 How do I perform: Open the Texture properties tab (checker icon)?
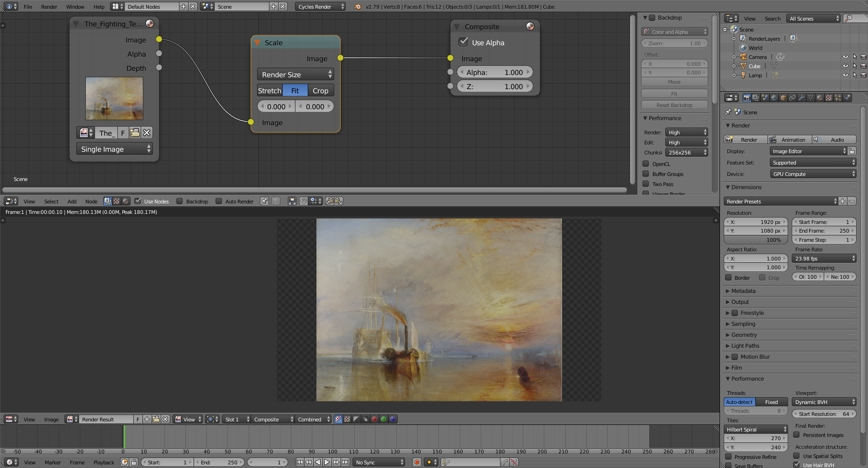[829, 98]
